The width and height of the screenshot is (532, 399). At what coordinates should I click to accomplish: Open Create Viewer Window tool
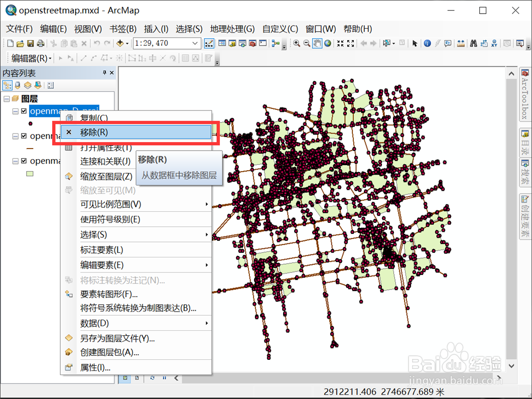coord(520,44)
